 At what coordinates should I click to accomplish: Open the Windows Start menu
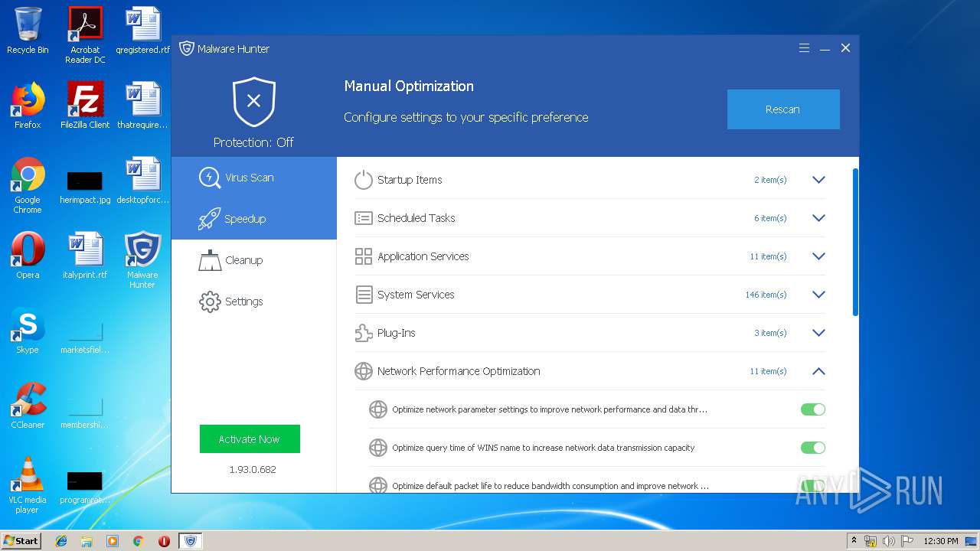[x=21, y=540]
